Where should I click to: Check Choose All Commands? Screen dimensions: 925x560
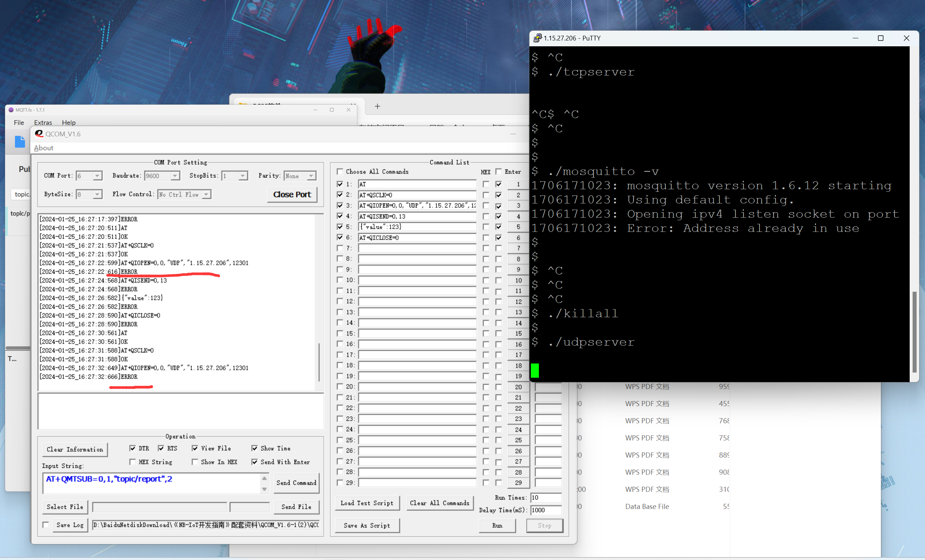[340, 171]
